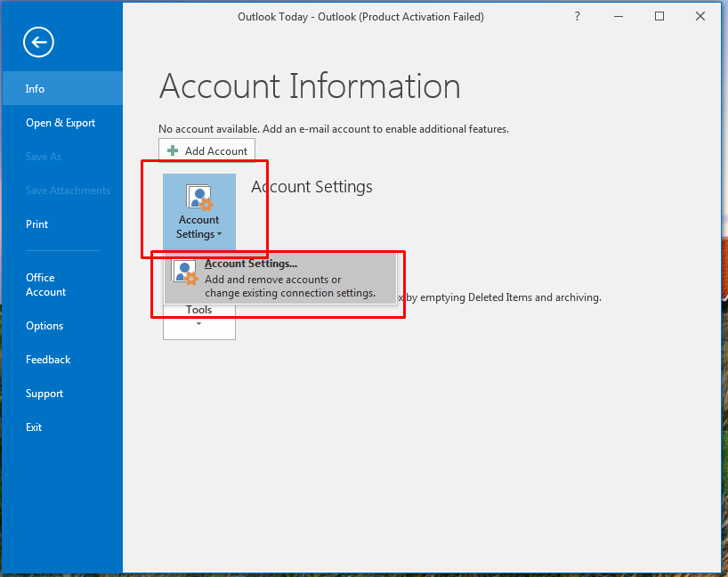The height and width of the screenshot is (577, 728).
Task: Expand the Account Settings dropdown button
Action: pos(199,212)
